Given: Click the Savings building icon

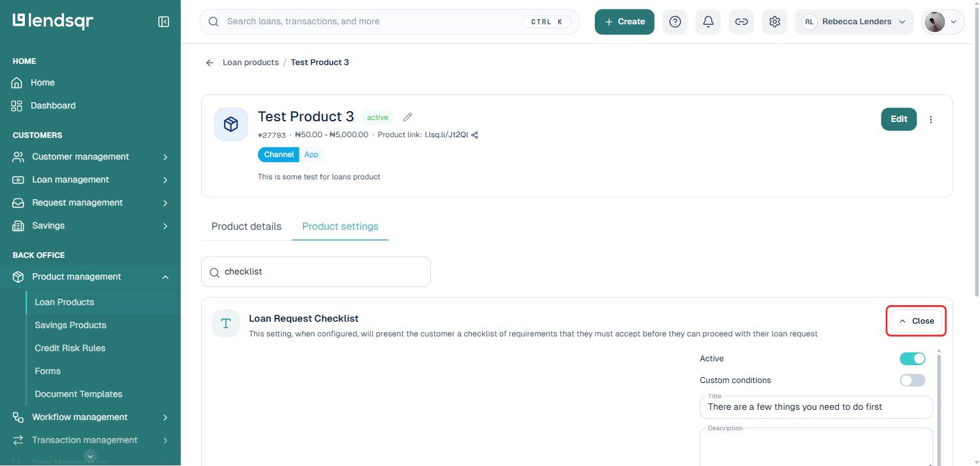Looking at the screenshot, I should coord(19,225).
